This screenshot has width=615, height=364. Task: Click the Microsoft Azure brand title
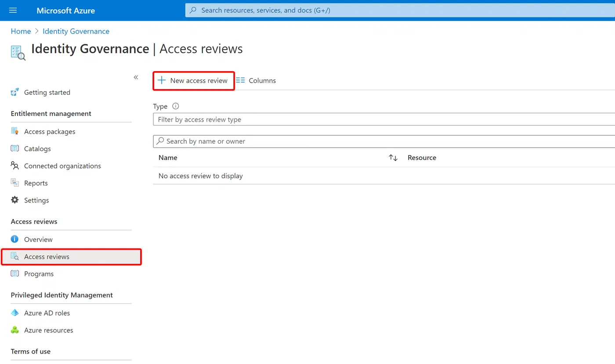click(x=66, y=11)
